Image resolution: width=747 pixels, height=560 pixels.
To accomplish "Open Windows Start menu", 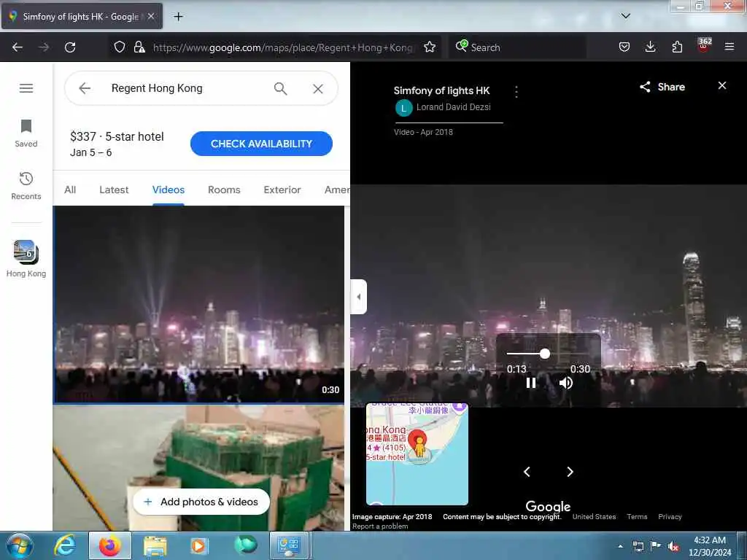I will 19,545.
